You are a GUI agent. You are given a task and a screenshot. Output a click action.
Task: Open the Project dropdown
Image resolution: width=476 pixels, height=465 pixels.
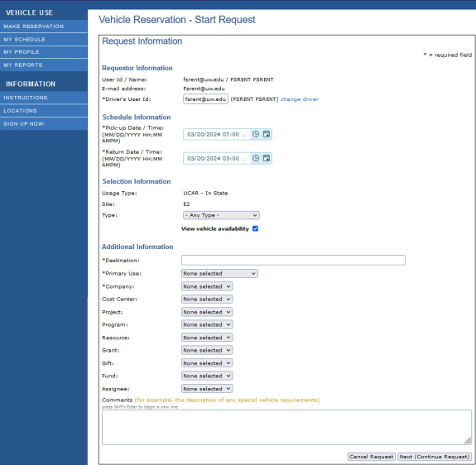(207, 312)
